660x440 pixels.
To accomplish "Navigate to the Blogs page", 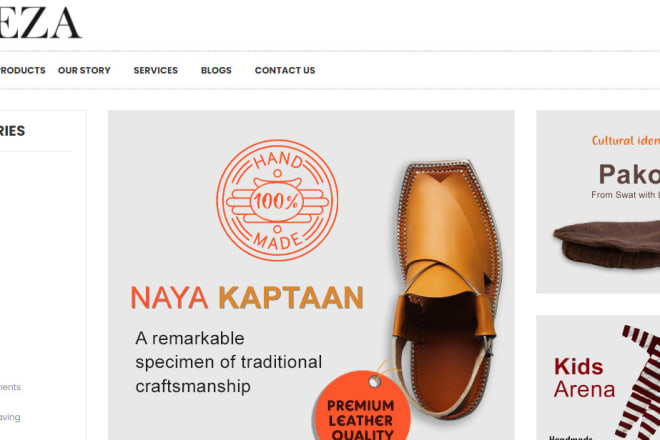I will pyautogui.click(x=216, y=70).
